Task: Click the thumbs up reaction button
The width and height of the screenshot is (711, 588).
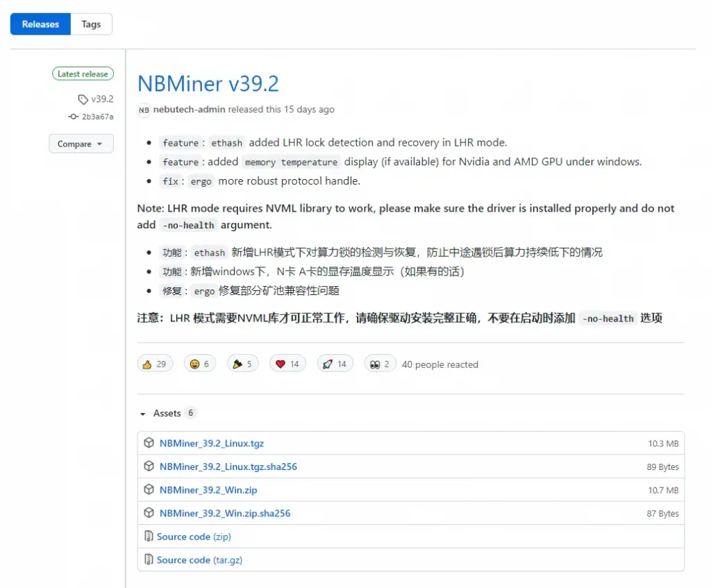Action: [154, 364]
